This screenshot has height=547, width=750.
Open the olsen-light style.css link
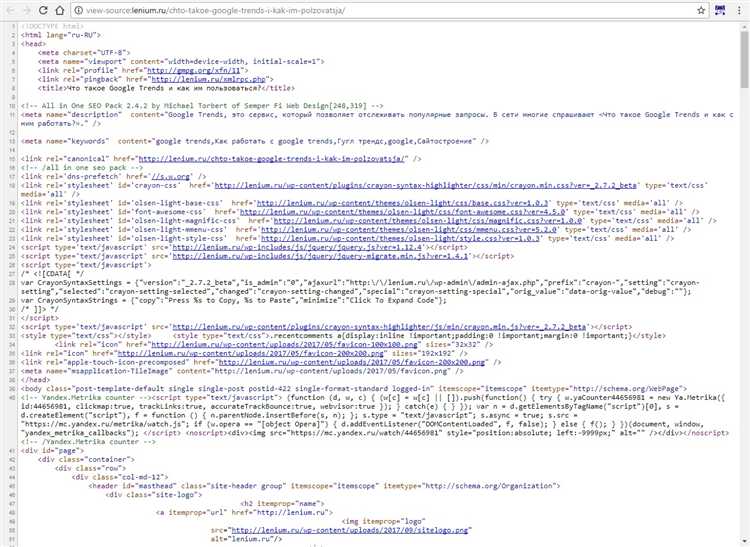click(x=400, y=239)
